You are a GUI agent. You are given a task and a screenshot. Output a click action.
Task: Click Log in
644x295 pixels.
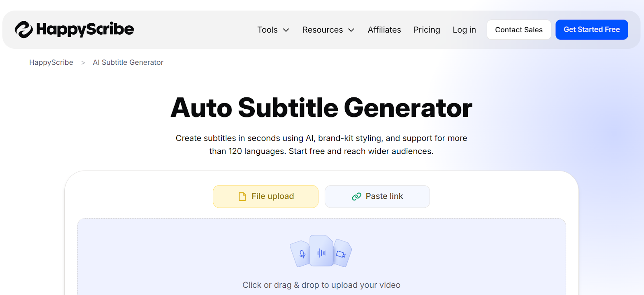tap(464, 30)
